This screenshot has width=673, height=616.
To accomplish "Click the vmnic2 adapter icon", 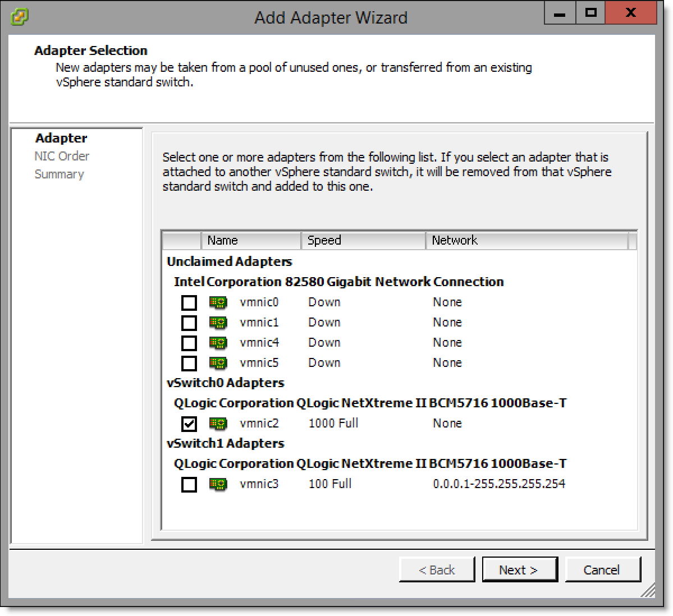I will pyautogui.click(x=218, y=424).
